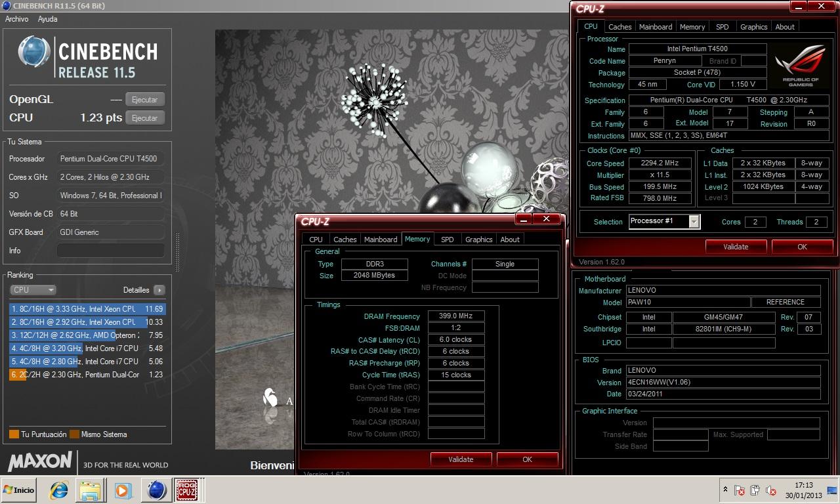Switch to About tab in Memory CPU-Z window
The width and height of the screenshot is (840, 504).
510,240
